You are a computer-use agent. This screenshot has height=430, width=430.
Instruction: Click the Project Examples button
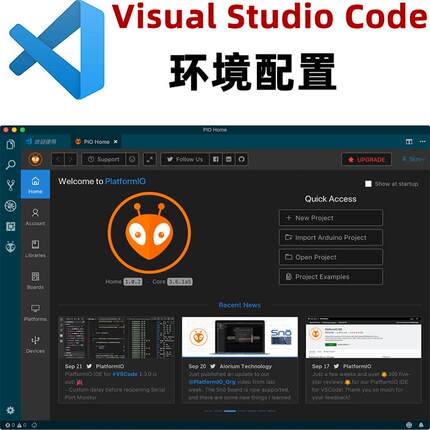pyautogui.click(x=331, y=277)
